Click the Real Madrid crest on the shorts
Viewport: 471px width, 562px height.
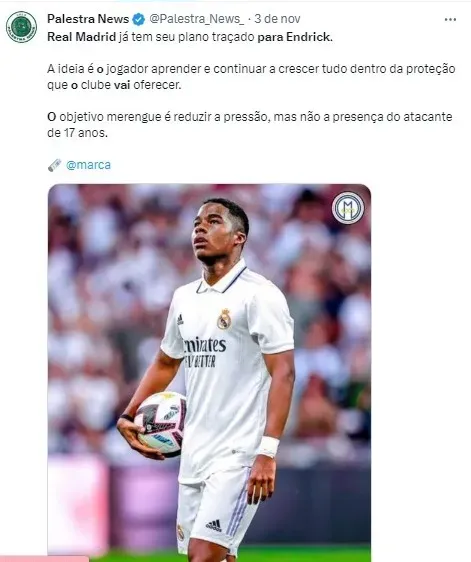(181, 532)
